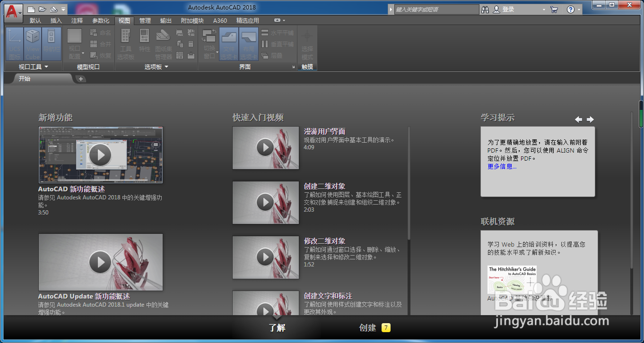Click the 合并 join viewports button
Image resolution: width=644 pixels, height=343 pixels.
[100, 44]
